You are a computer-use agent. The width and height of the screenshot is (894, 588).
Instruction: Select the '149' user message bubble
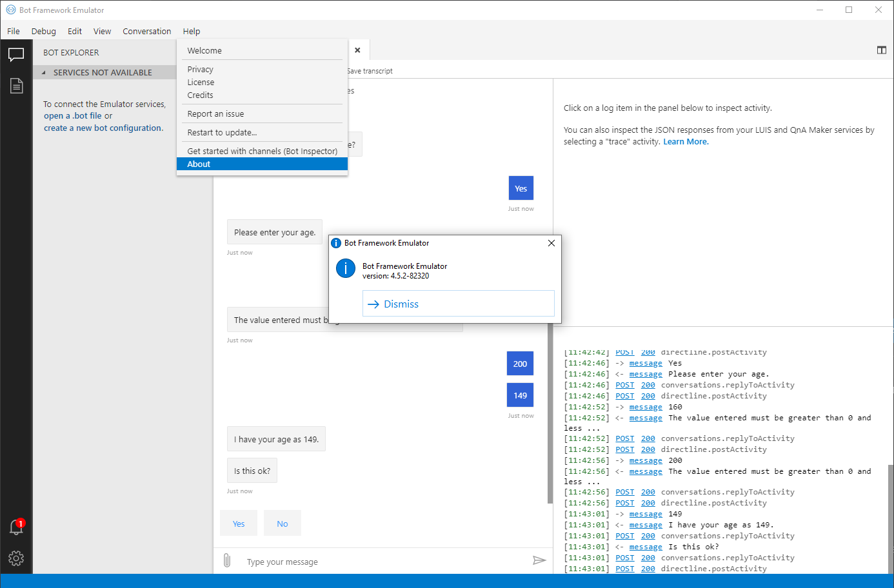520,395
